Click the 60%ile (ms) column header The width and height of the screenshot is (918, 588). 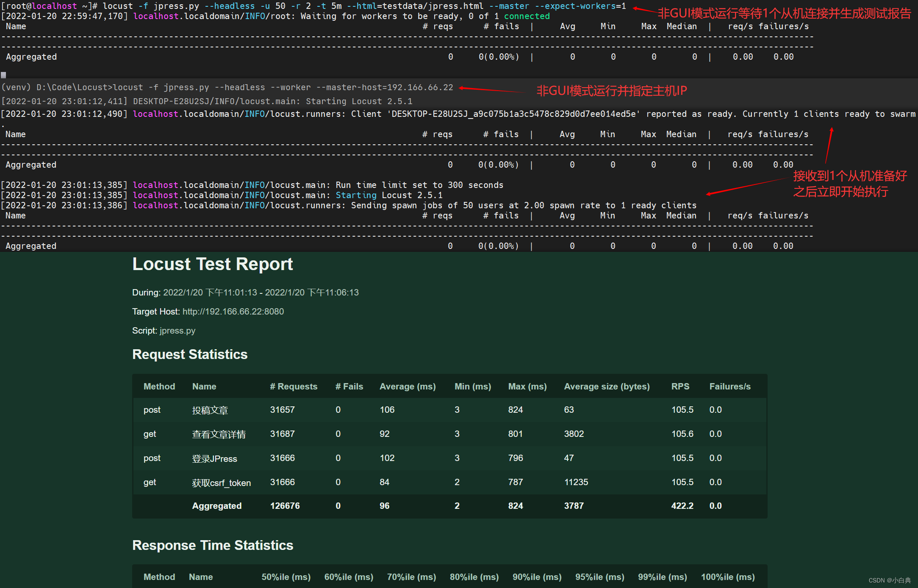click(349, 577)
